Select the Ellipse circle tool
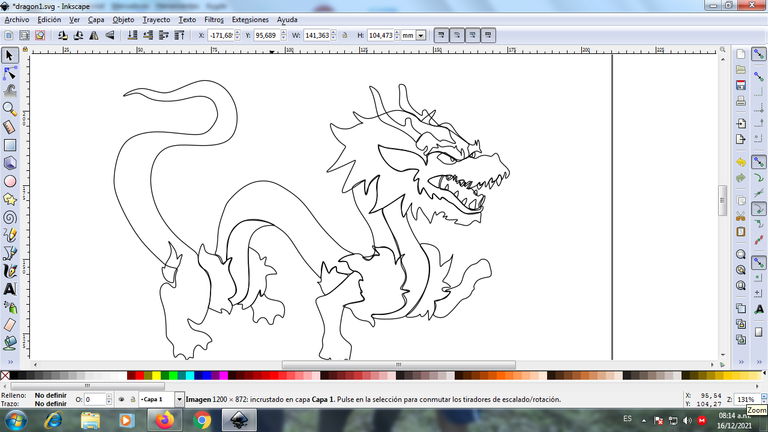Screen dimensions: 768x432 (x=10, y=181)
